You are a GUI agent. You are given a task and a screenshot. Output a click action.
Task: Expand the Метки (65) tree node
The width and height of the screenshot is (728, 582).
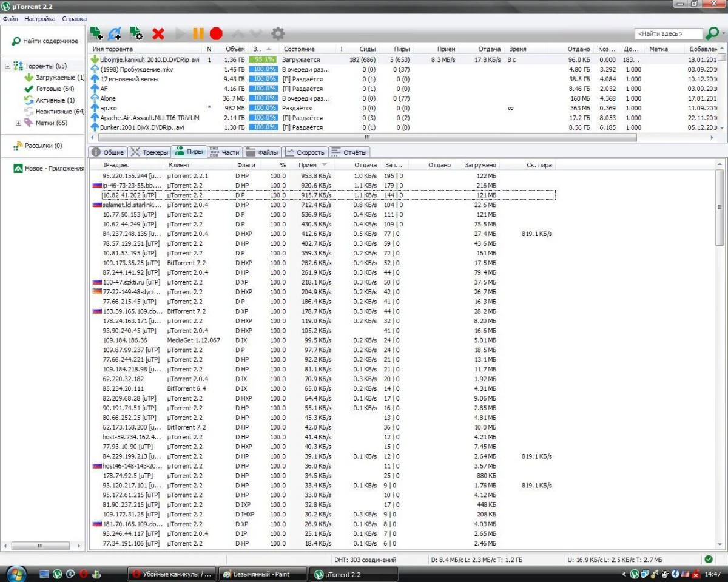click(x=18, y=123)
